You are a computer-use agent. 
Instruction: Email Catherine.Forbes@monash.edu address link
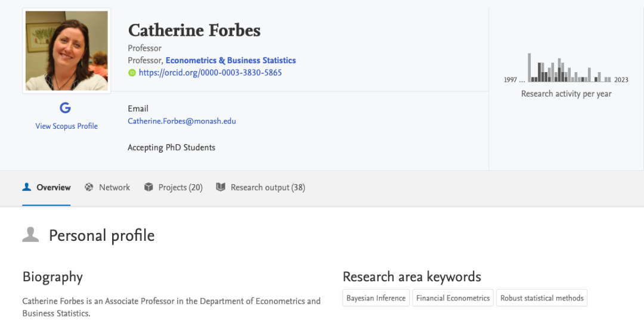pos(182,121)
